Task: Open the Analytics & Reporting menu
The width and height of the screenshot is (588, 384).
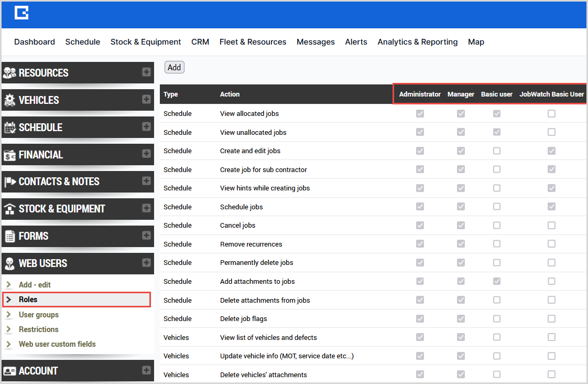Action: point(417,42)
